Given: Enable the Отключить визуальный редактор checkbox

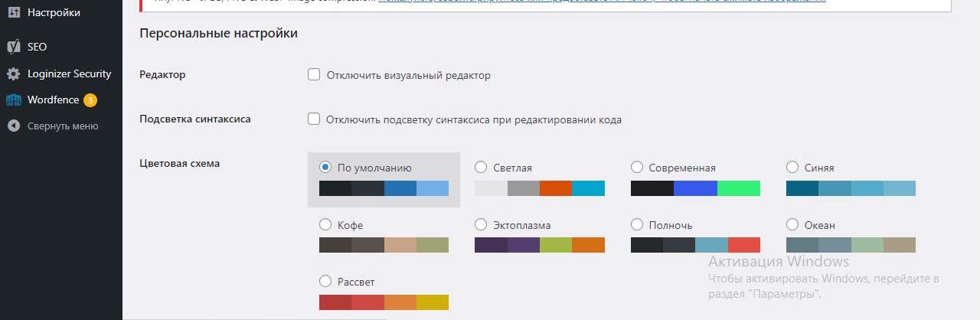Looking at the screenshot, I should tap(313, 75).
